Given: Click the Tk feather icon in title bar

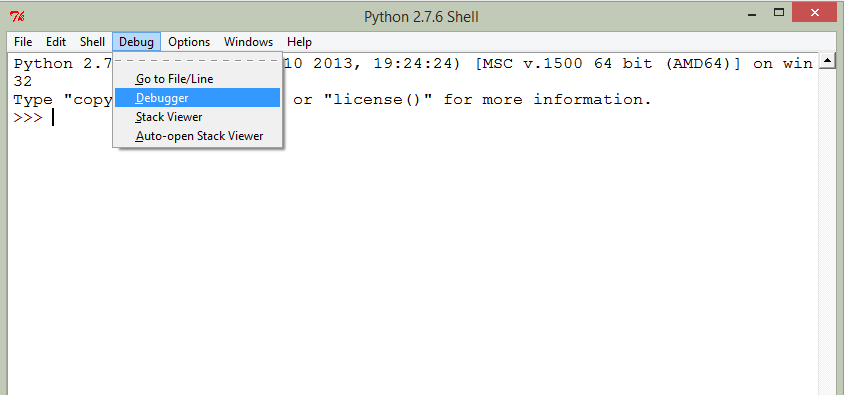Looking at the screenshot, I should point(17,17).
